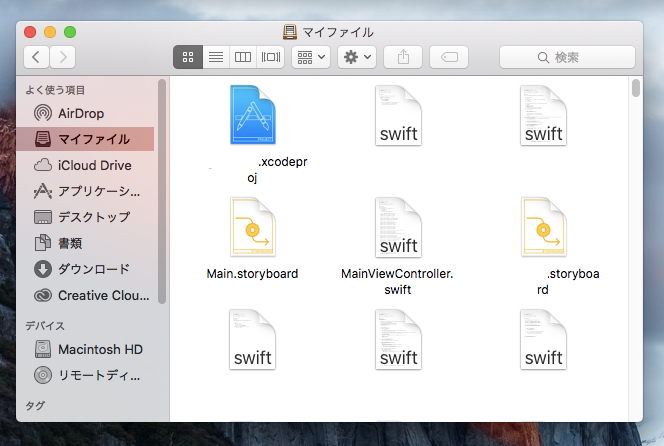Go forward with the right chevron button
Viewport: 664px width, 446px height.
click(x=63, y=57)
